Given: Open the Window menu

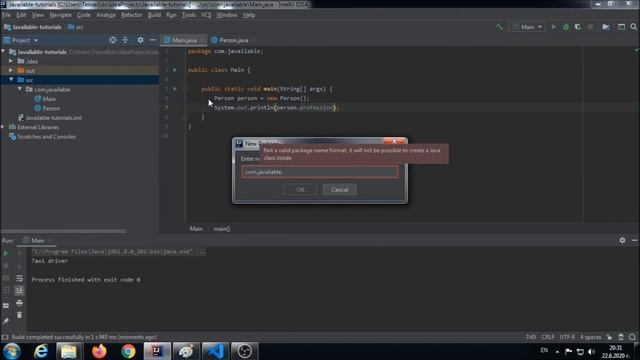Looking at the screenshot, I should pos(227,15).
